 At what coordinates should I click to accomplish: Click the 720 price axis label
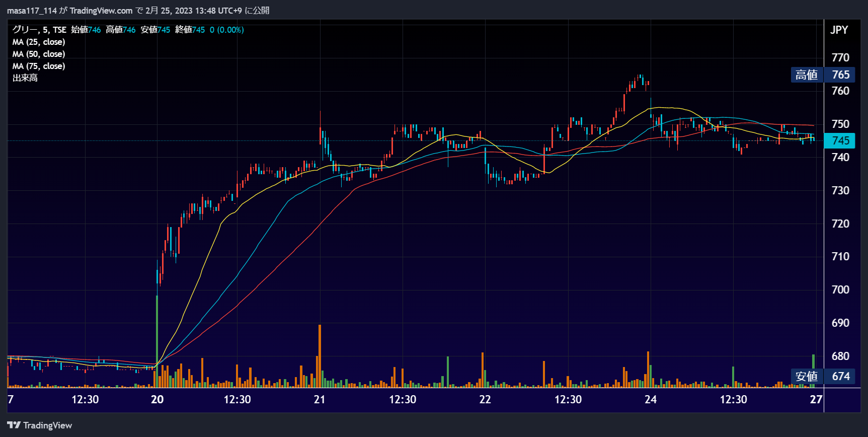point(840,224)
